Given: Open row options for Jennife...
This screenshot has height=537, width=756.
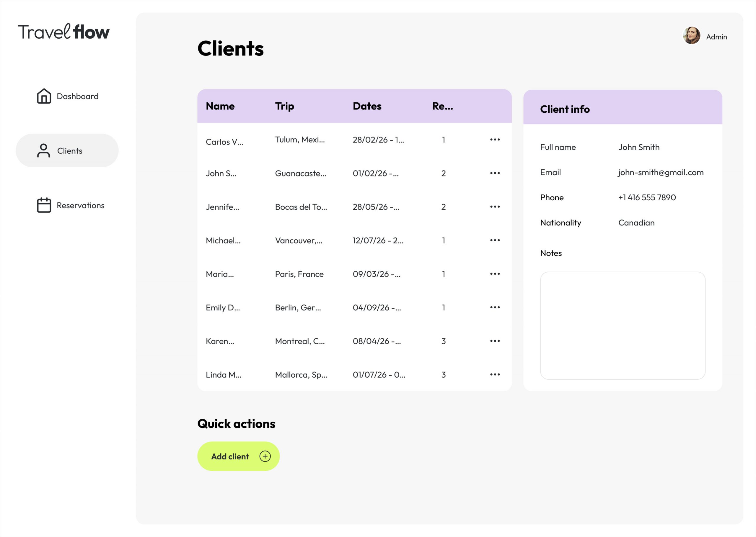Looking at the screenshot, I should click(x=495, y=207).
